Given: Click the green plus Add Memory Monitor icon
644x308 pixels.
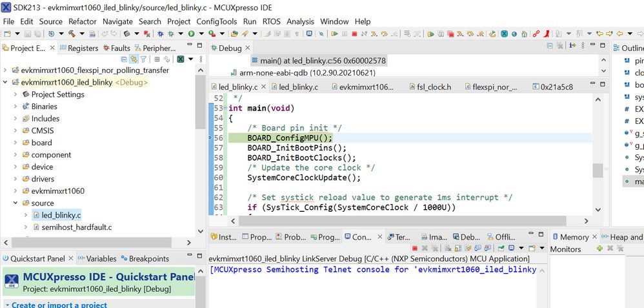Looking at the screenshot, I should pyautogui.click(x=599, y=248).
